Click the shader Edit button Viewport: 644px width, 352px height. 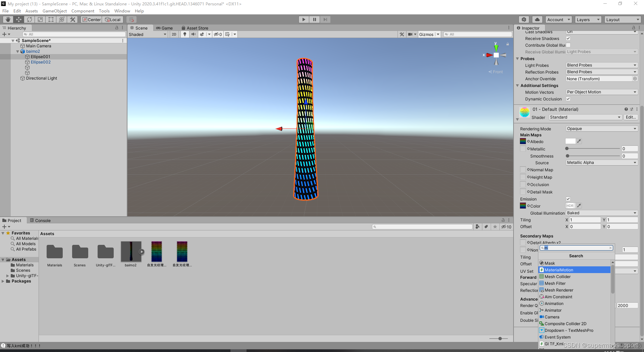(631, 117)
